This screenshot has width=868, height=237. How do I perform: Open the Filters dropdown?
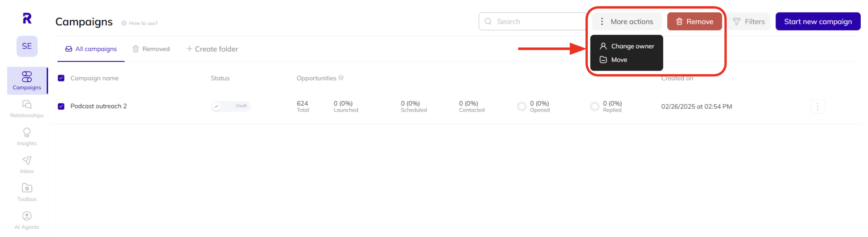(749, 21)
